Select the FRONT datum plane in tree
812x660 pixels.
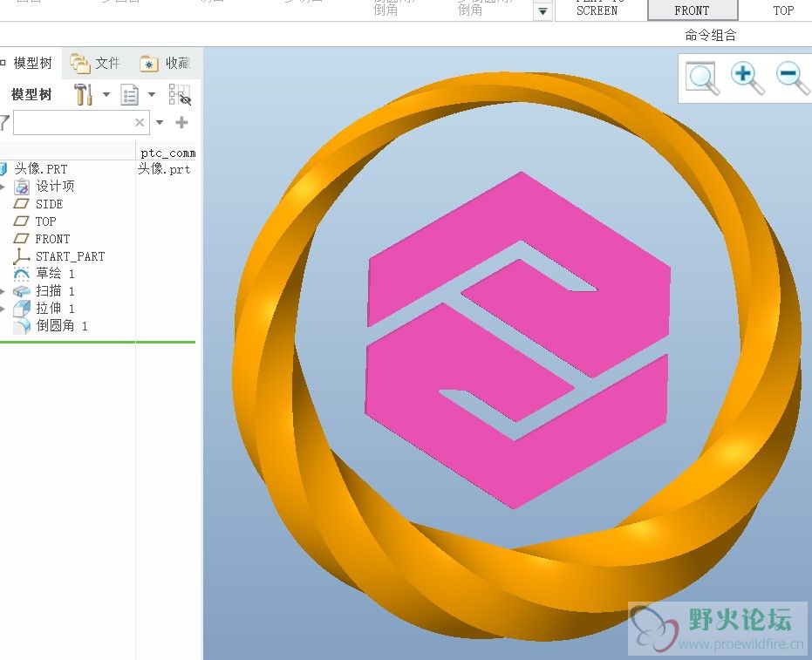pos(52,239)
